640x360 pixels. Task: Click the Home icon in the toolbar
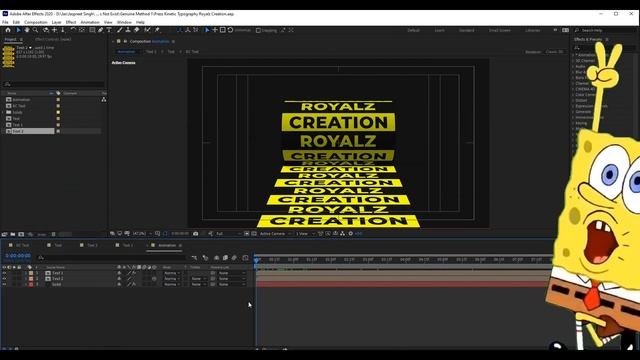click(x=8, y=30)
